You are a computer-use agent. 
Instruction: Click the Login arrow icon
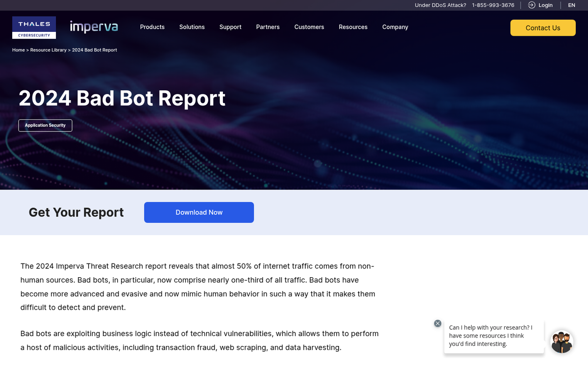pyautogui.click(x=531, y=5)
